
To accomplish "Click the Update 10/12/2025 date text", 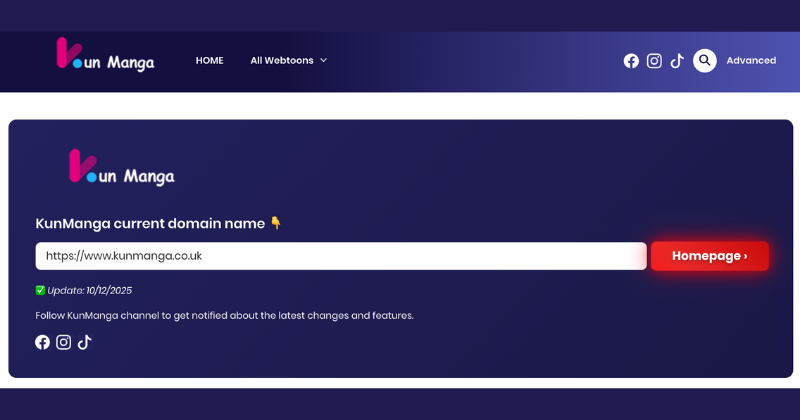I will (90, 291).
